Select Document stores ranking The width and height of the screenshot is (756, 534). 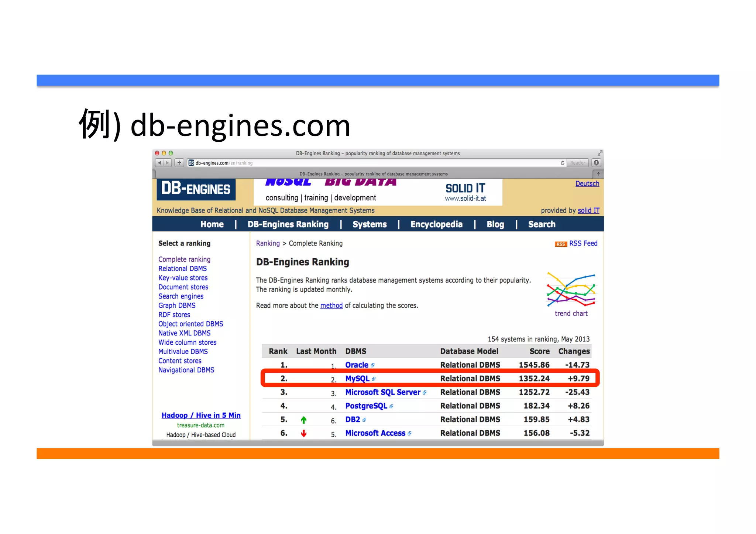(183, 287)
